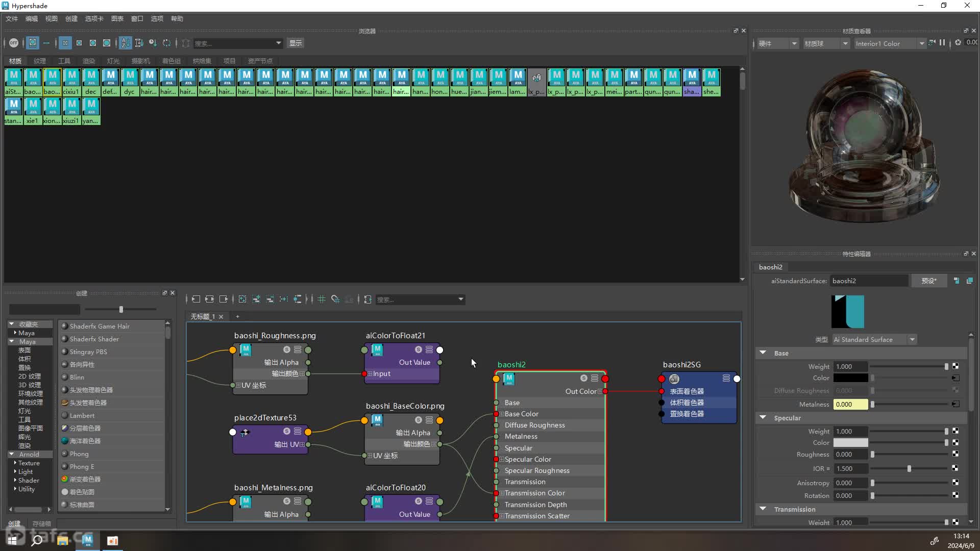Reverse the browser sort order

pyautogui.click(x=166, y=43)
